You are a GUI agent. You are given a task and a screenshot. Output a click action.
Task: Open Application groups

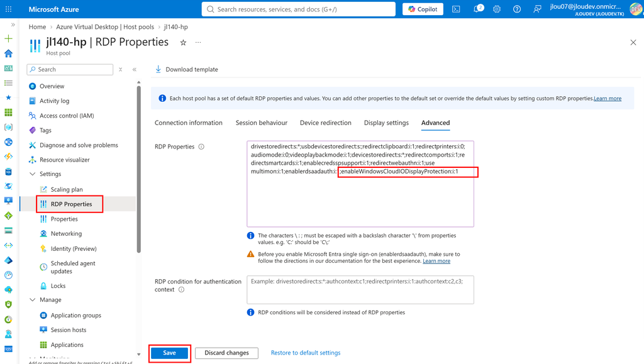(75, 316)
